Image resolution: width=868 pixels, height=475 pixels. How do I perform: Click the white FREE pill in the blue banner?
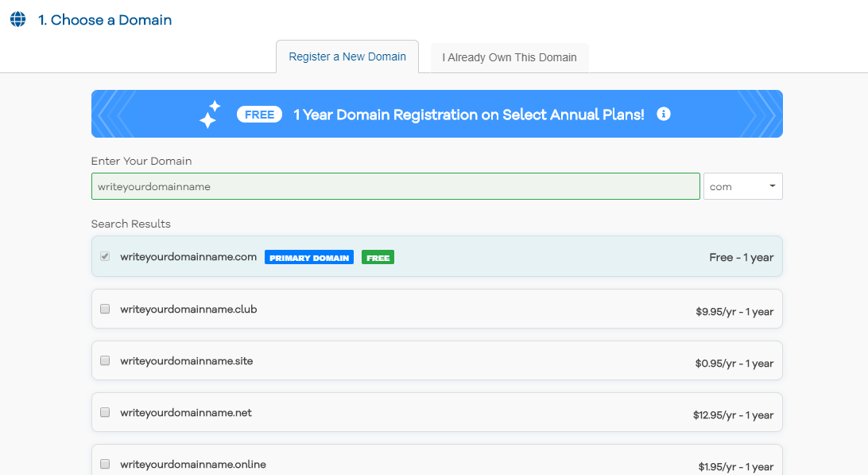[x=259, y=115]
